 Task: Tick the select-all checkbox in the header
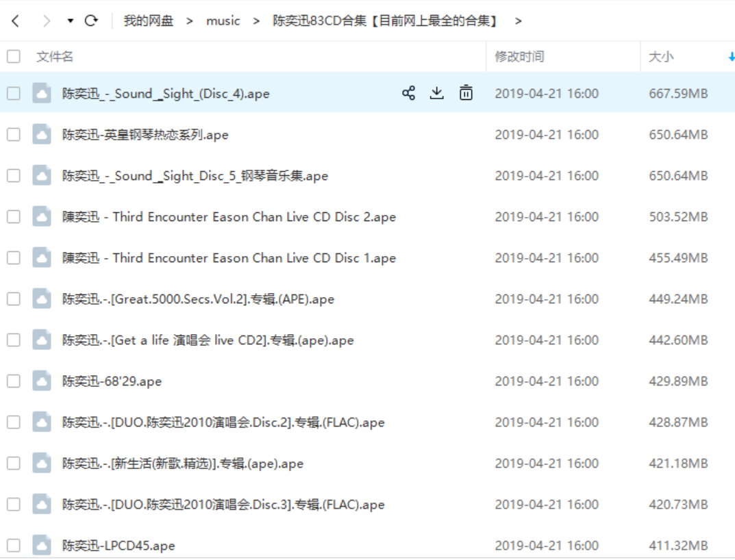point(14,57)
